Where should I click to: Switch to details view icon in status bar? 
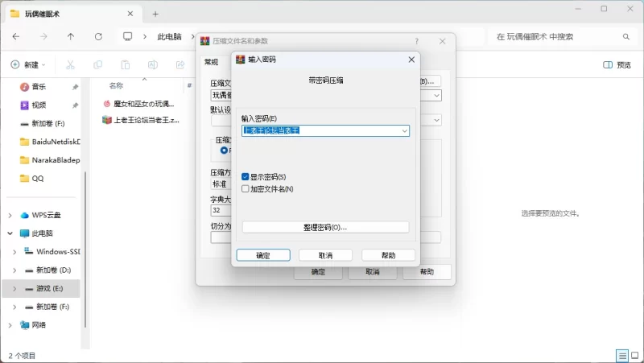pyautogui.click(x=622, y=356)
